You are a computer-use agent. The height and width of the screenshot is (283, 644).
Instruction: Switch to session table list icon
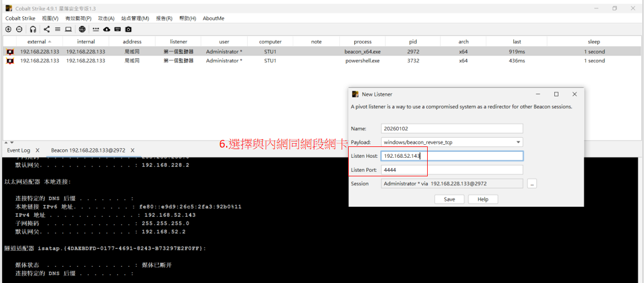coord(58,29)
